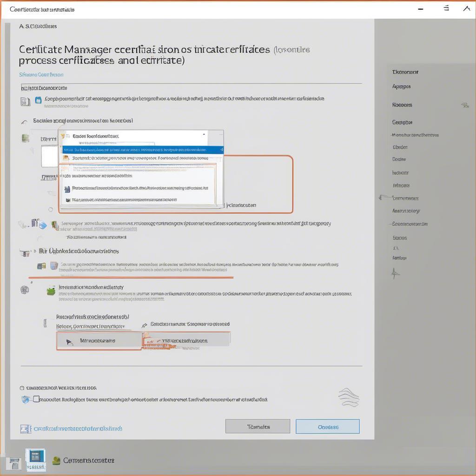Select the 'Apiqipes' entry in the right sidebar
The height and width of the screenshot is (476, 476).
pyautogui.click(x=401, y=86)
